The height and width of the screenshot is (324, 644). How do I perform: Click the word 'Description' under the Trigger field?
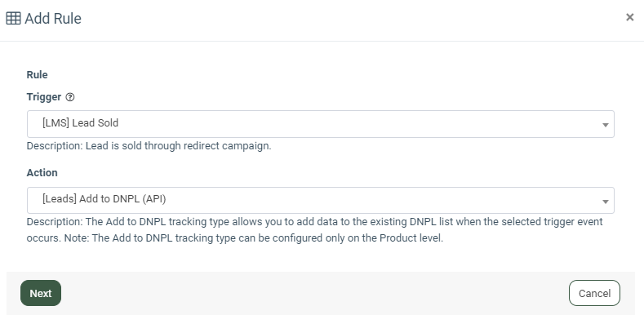pyautogui.click(x=54, y=146)
